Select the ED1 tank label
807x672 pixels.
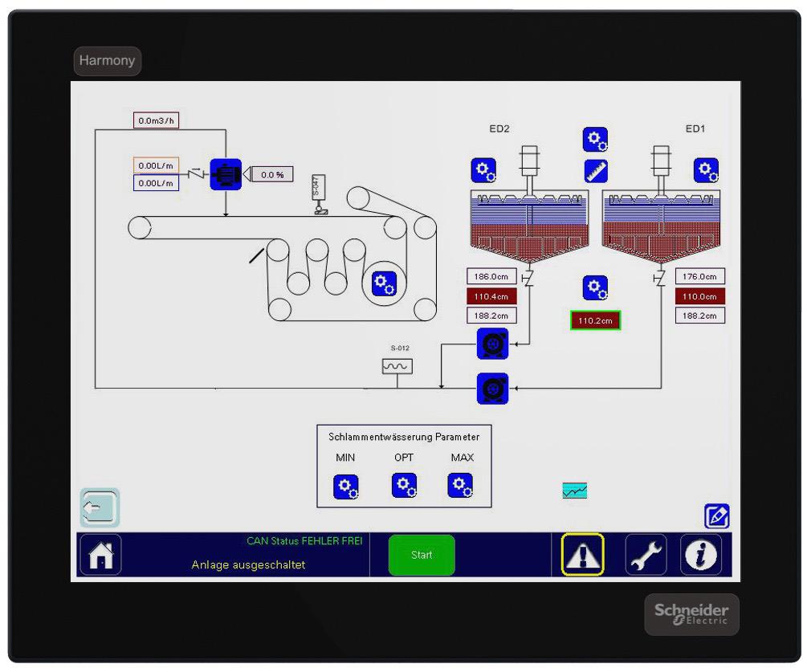tap(695, 128)
